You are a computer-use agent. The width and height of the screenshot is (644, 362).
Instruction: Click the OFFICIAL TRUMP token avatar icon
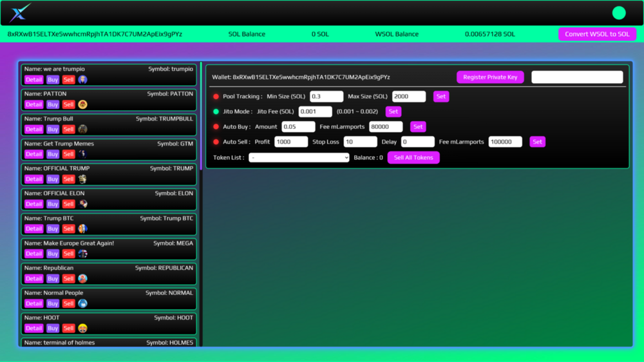[x=82, y=179]
